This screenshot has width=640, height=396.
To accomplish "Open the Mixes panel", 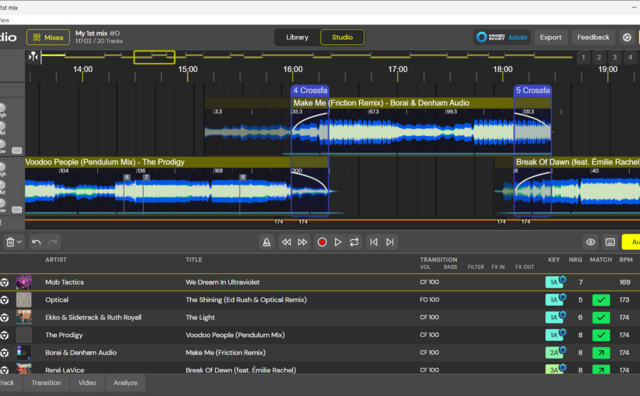I will pos(48,37).
